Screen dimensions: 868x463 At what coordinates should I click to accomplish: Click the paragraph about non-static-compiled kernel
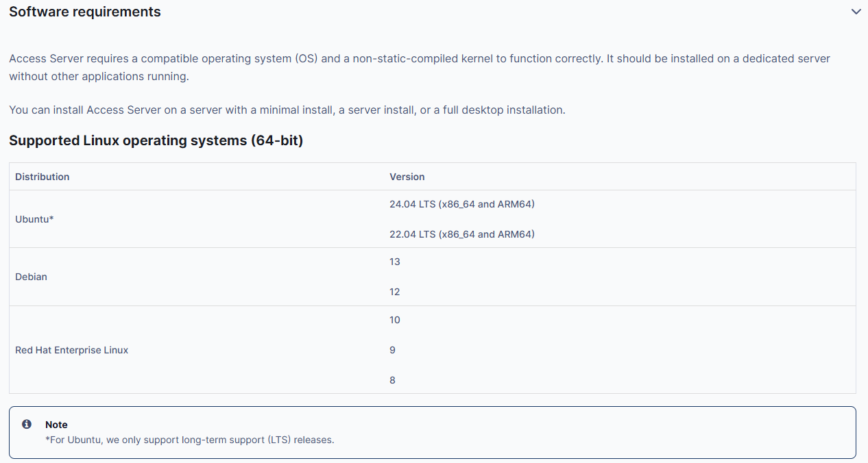tap(420, 68)
